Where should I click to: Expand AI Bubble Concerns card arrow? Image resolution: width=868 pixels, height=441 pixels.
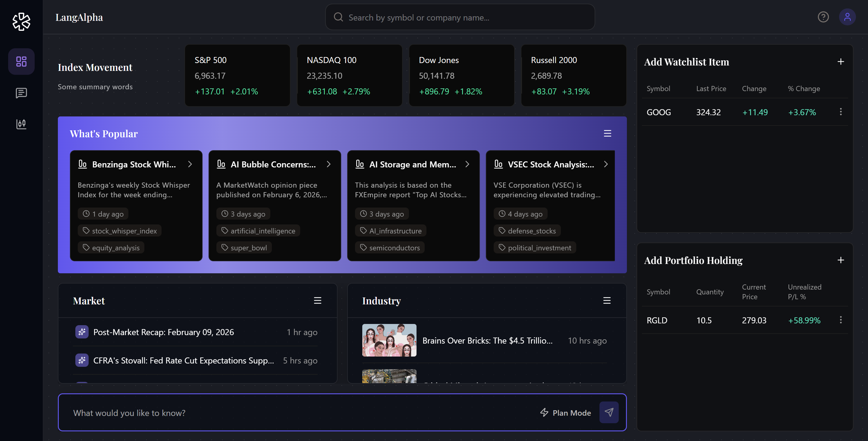[x=329, y=164]
